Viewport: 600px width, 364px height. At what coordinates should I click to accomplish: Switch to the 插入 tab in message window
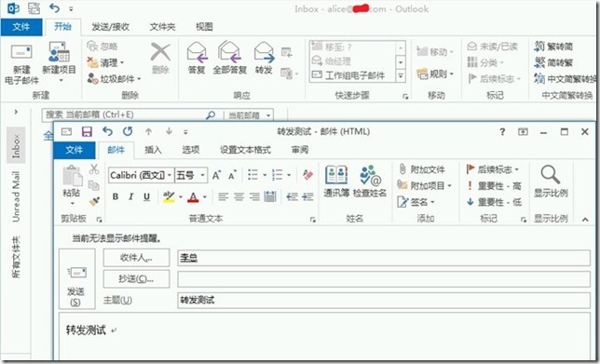coord(153,150)
